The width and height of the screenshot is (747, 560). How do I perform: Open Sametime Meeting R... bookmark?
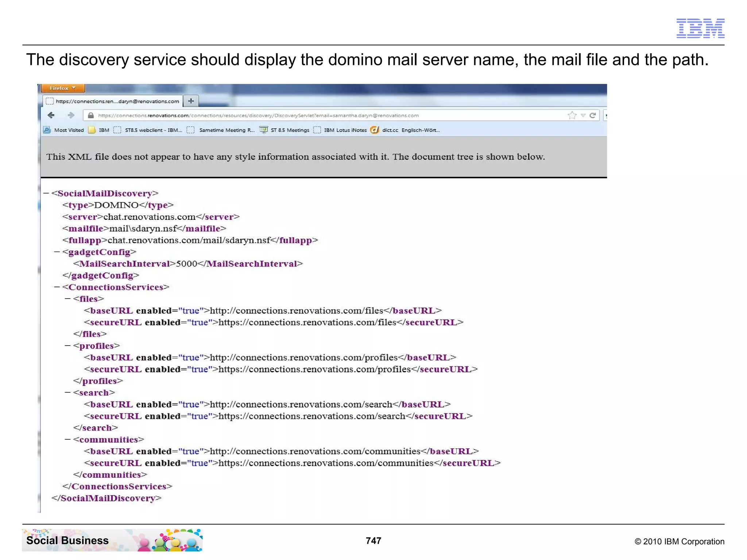tap(221, 130)
